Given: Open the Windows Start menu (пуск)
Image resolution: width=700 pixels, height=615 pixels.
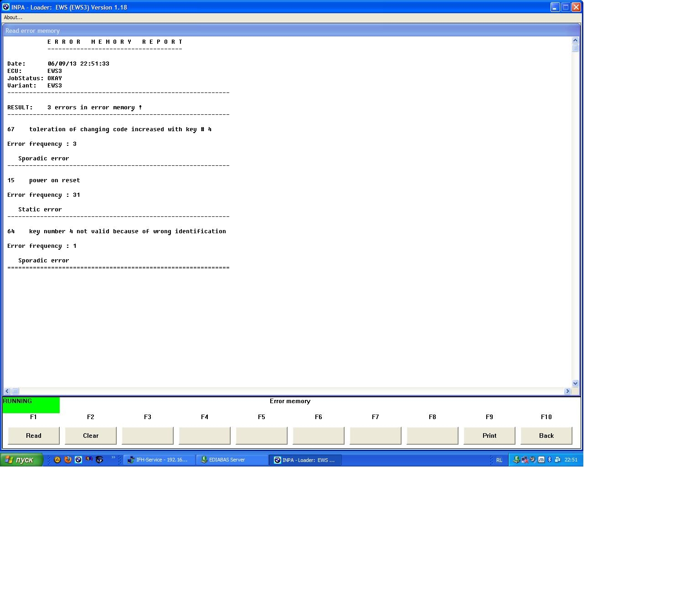Looking at the screenshot, I should pos(21,460).
